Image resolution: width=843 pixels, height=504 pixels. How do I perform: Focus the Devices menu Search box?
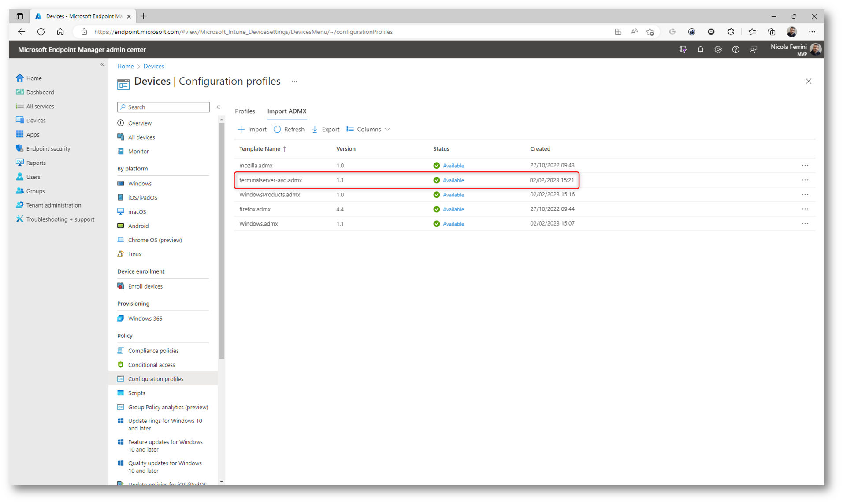point(163,107)
